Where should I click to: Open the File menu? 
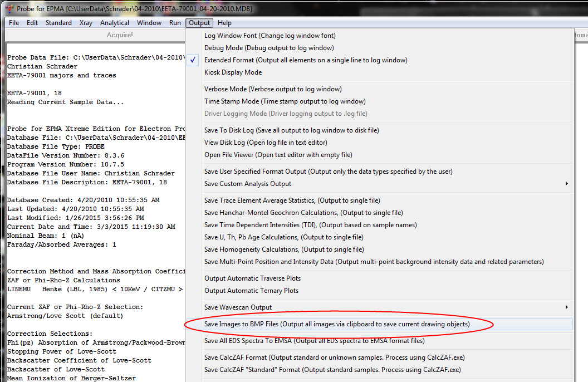tap(14, 23)
